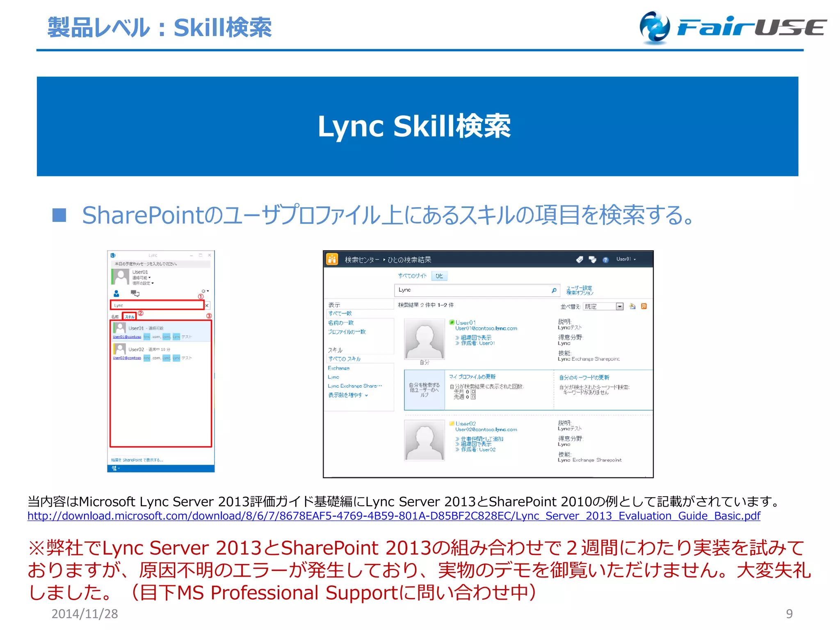Click the magnifier search icon in SharePoint

pos(554,290)
